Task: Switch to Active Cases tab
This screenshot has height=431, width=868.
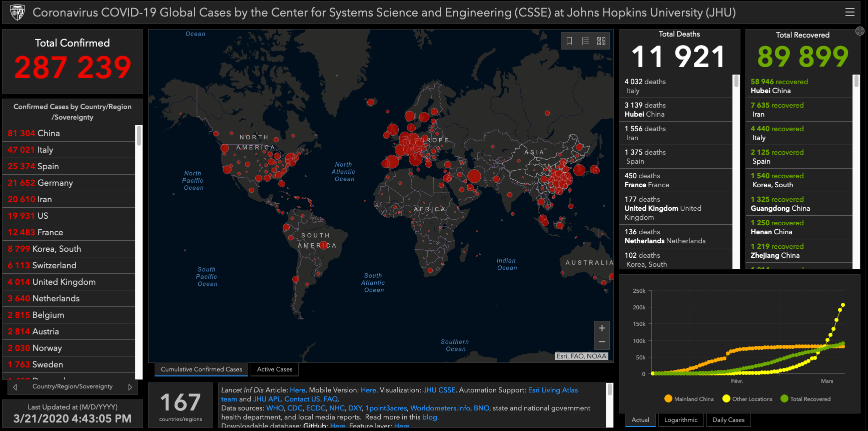Action: [x=275, y=369]
